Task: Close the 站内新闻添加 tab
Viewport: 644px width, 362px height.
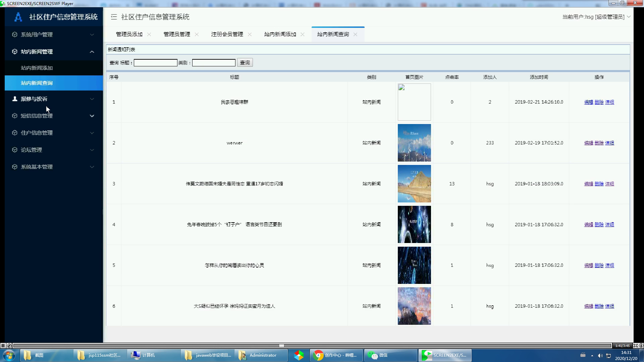Action: (x=303, y=35)
